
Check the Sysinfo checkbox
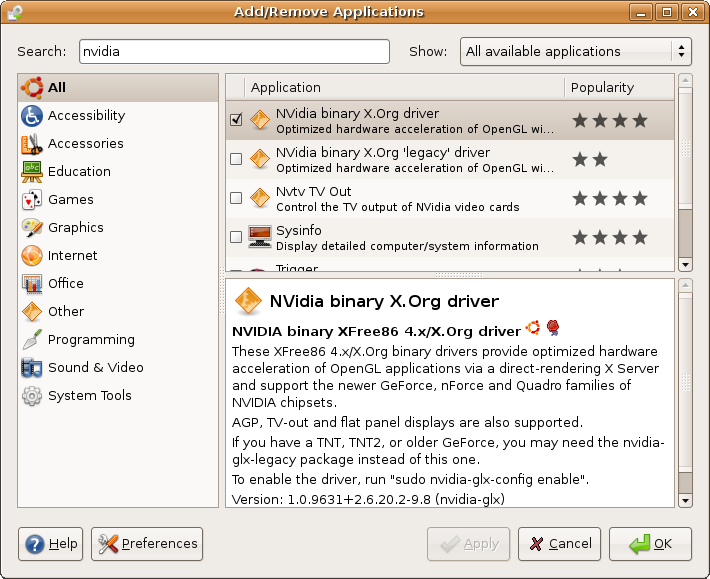(236, 237)
